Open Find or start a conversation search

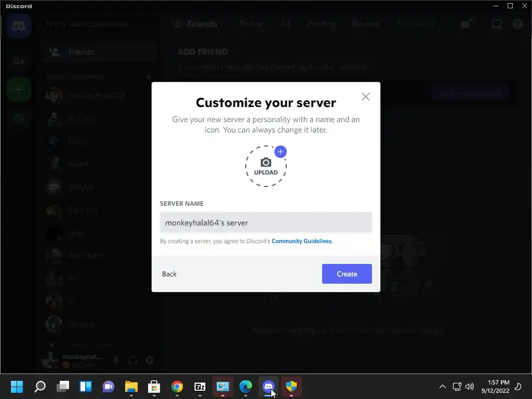[x=100, y=24]
